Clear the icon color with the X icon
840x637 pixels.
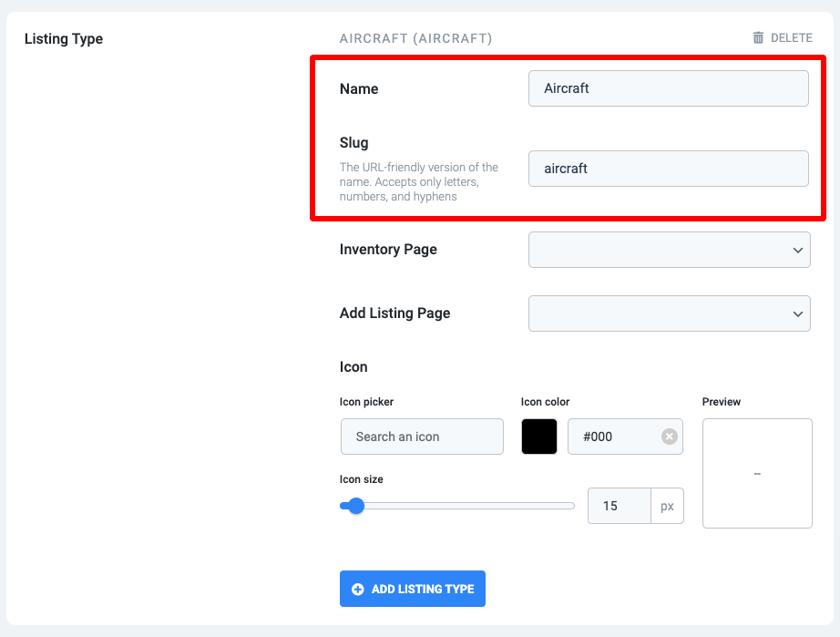[x=669, y=437]
